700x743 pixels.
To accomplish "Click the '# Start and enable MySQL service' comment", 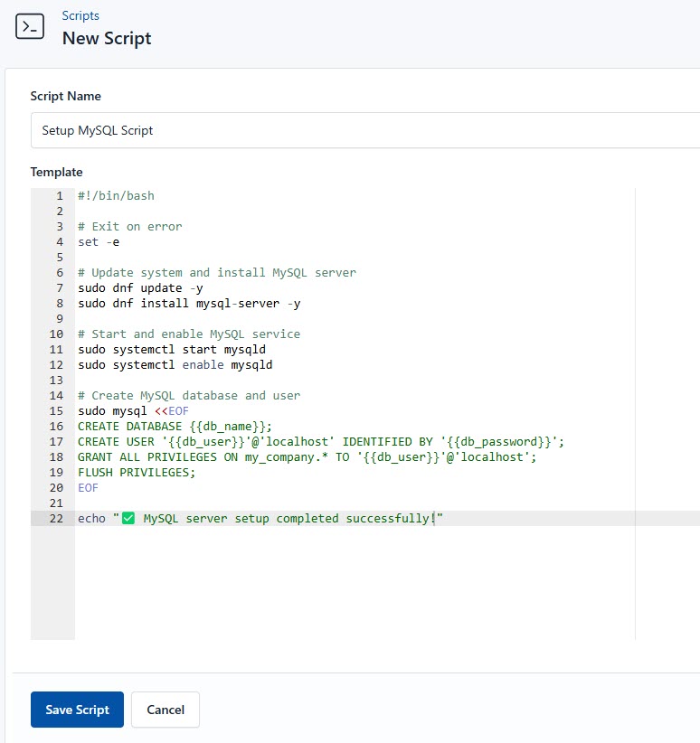I will pyautogui.click(x=189, y=334).
